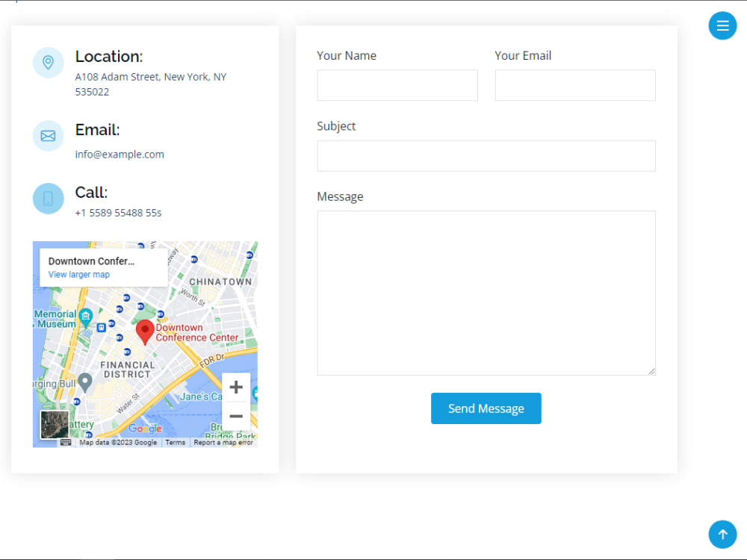
Task: Click the Google logo on map
Action: coord(146,429)
